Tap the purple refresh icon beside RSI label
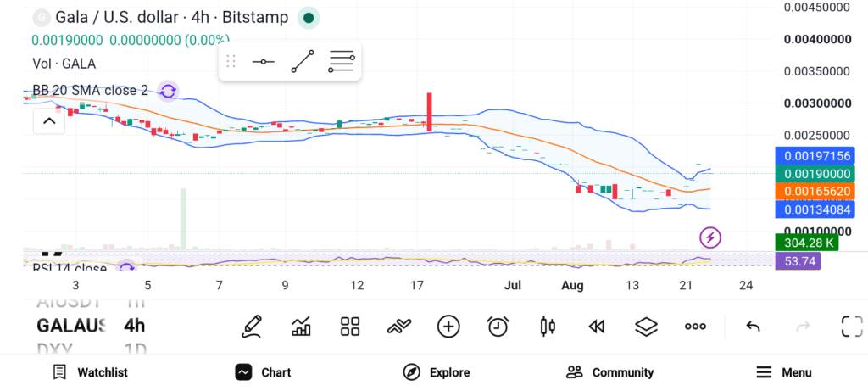 tap(127, 267)
